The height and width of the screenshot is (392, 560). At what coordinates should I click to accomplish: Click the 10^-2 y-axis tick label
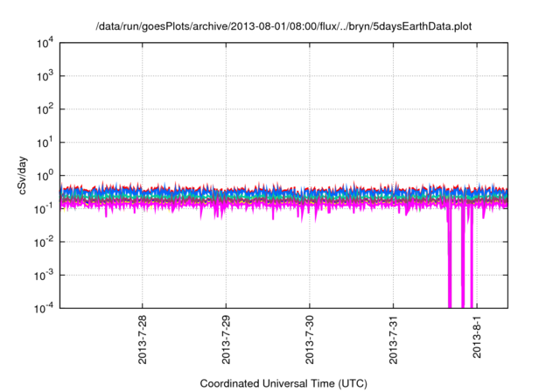[44, 242]
